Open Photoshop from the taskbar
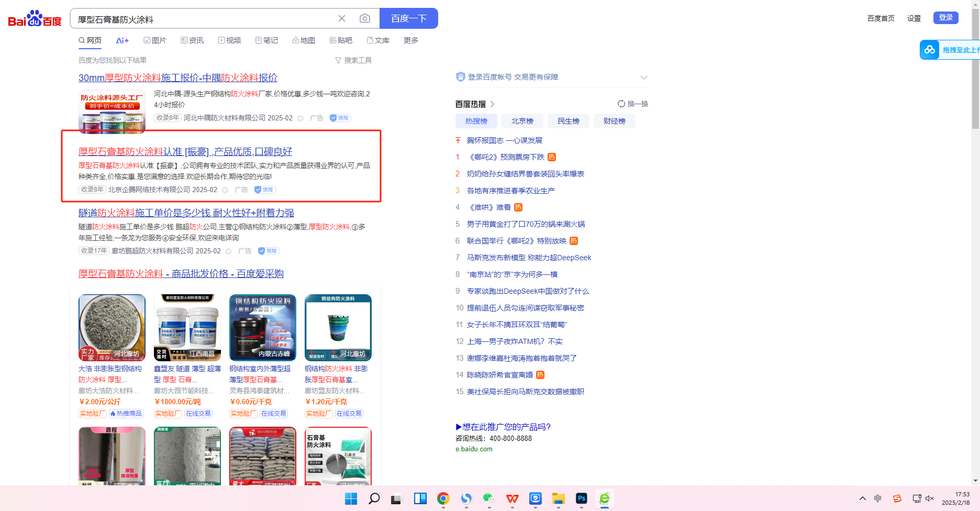The height and width of the screenshot is (511, 980). tap(581, 498)
